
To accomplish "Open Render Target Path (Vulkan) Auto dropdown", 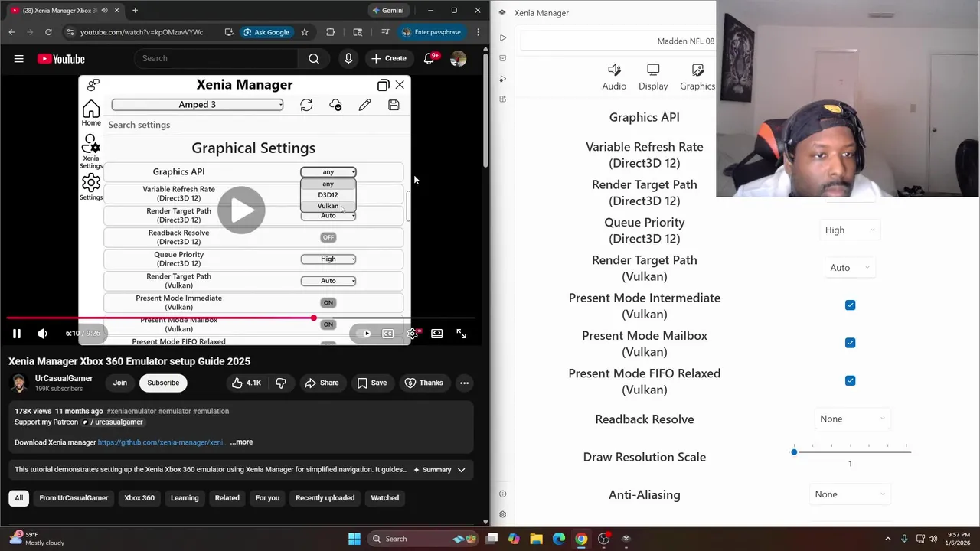I will [850, 268].
